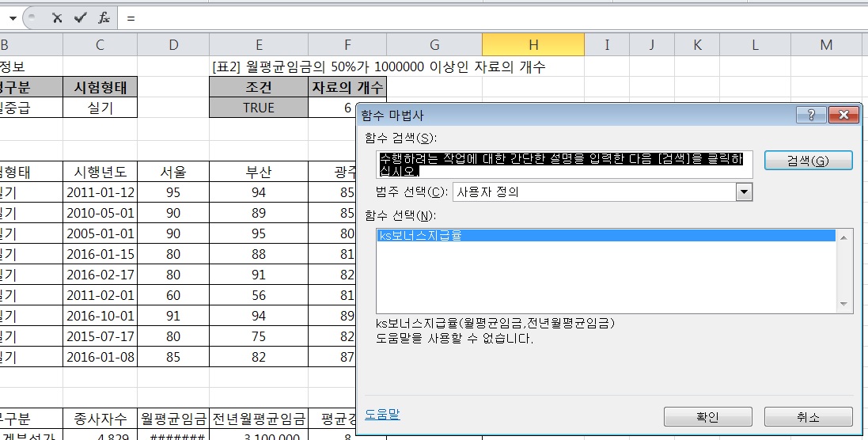Click the Enter checkmark formula bar icon
The image size is (868, 440).
click(80, 17)
